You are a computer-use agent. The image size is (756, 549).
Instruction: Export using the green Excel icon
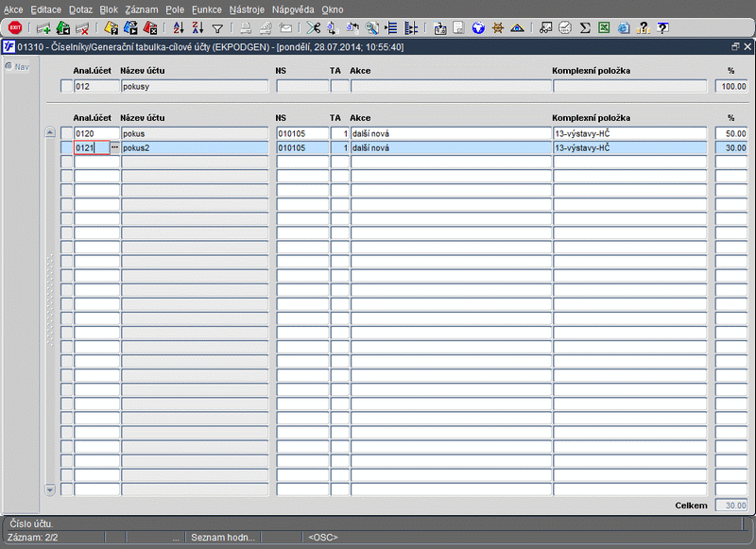604,28
